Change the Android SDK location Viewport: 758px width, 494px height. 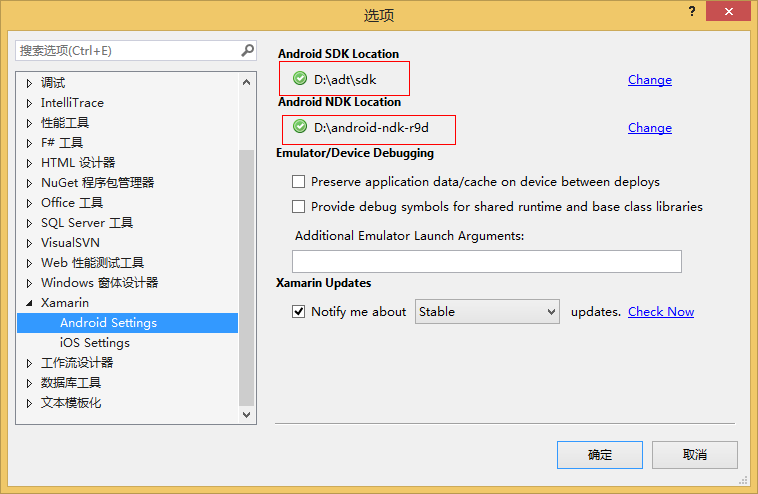click(650, 80)
